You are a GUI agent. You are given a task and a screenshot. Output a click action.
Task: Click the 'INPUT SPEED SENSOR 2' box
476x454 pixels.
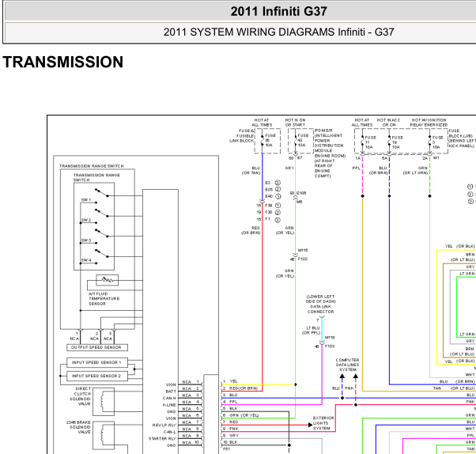97,376
